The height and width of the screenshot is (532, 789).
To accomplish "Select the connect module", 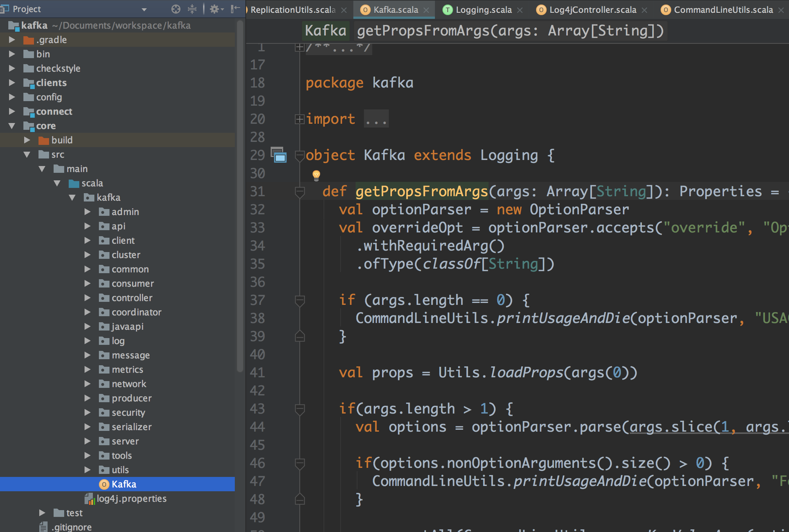I will coord(117,111).
